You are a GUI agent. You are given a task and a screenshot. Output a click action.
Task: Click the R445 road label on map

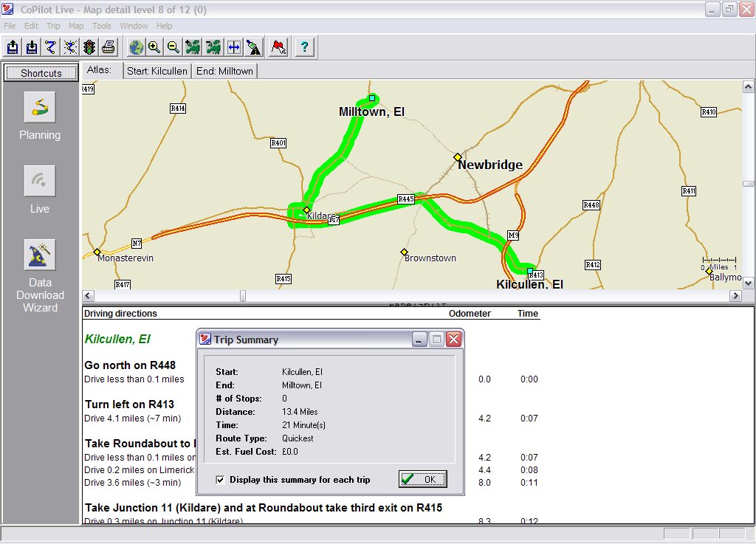406,199
